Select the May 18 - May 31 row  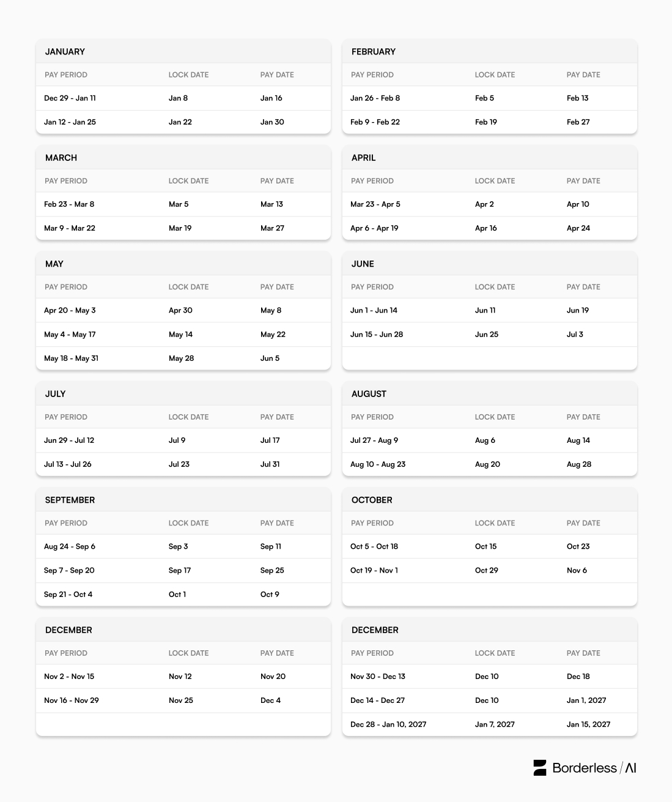[x=183, y=358]
